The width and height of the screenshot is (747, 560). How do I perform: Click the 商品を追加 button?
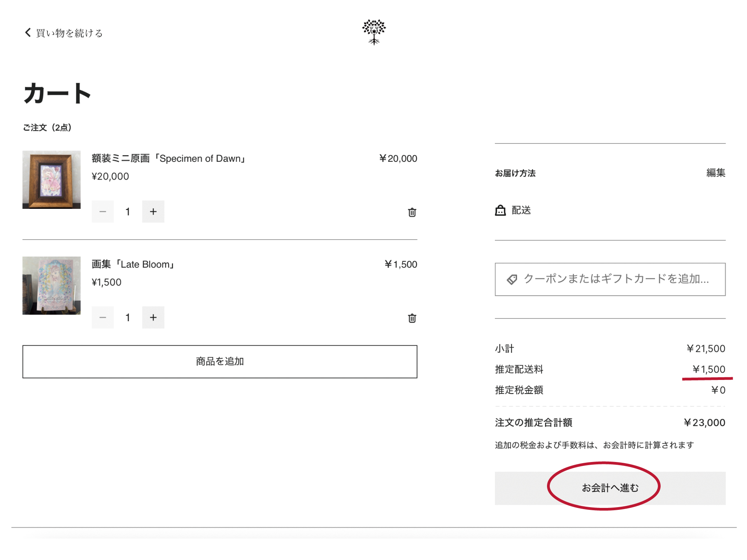(220, 362)
